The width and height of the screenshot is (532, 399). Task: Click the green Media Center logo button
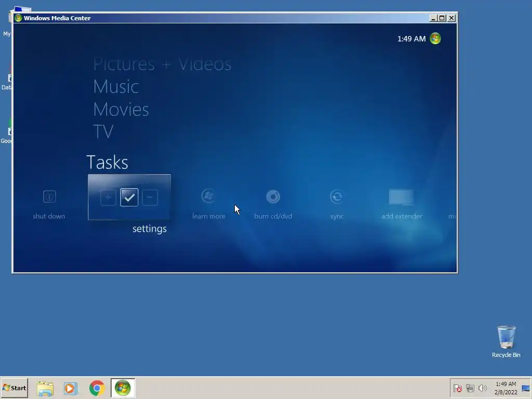(x=435, y=38)
